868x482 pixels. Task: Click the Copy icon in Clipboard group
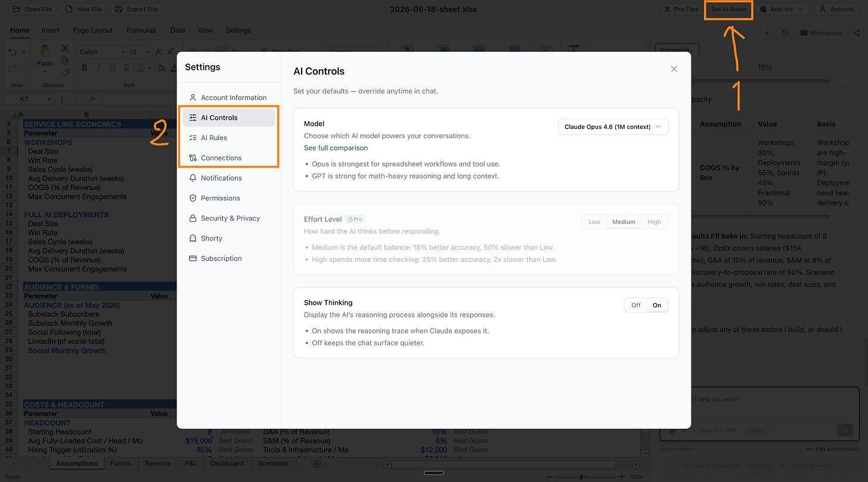65,60
